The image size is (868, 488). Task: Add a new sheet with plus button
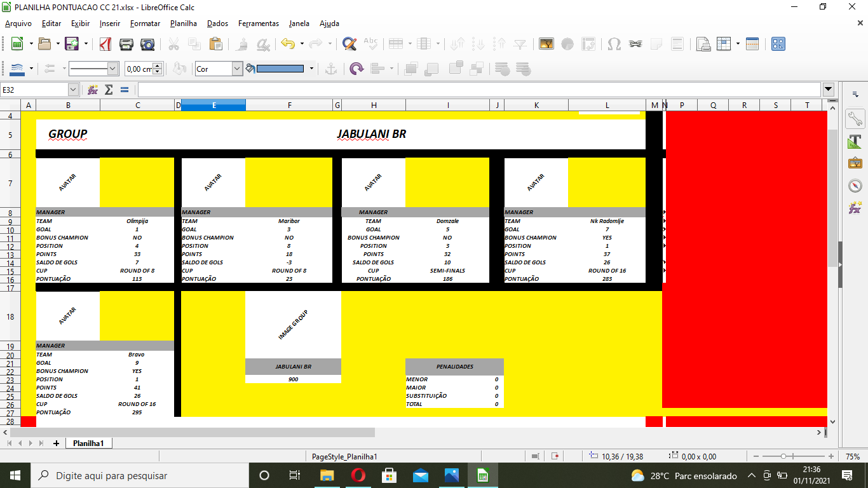point(56,444)
